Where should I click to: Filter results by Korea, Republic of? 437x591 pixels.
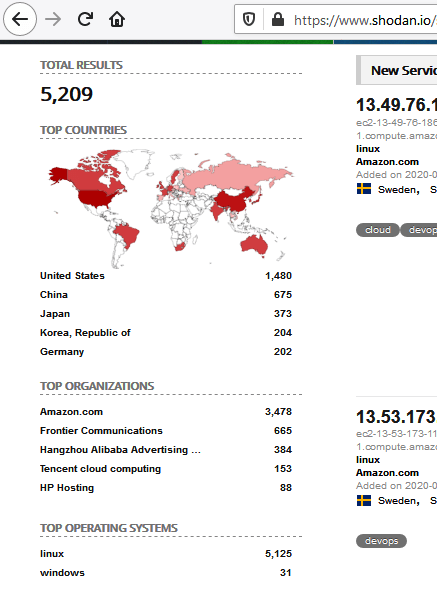tap(85, 333)
